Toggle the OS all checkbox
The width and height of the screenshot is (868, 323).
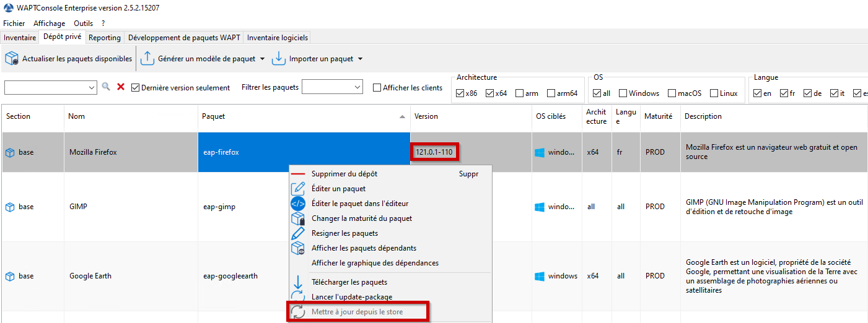click(x=597, y=93)
